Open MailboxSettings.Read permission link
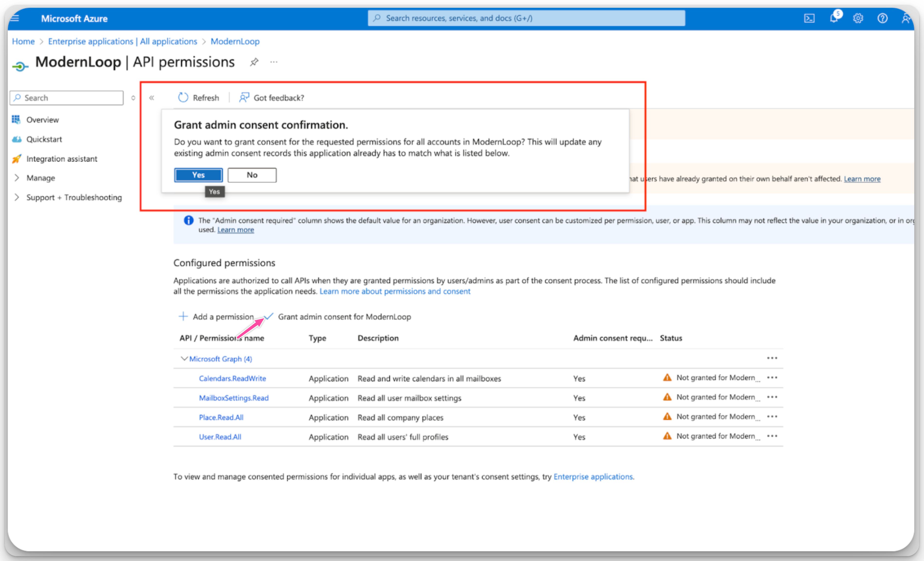 [x=234, y=398]
